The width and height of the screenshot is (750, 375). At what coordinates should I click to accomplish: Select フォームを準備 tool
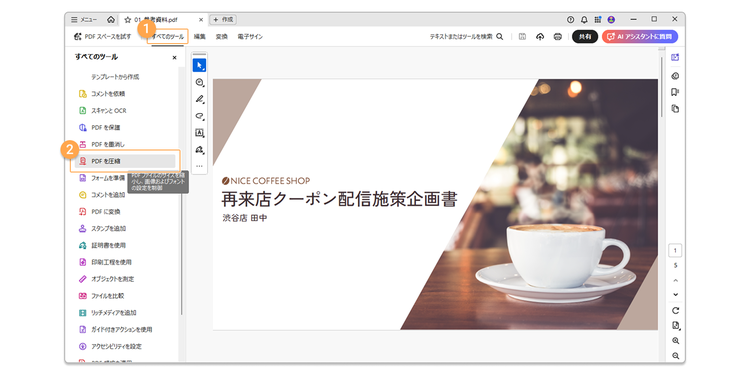101,178
